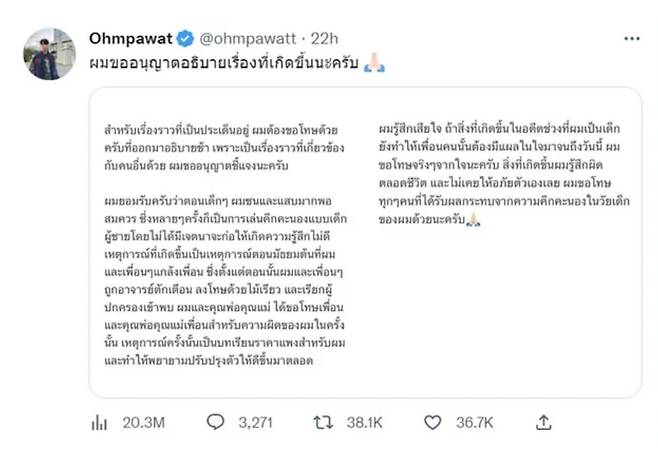Open the right statement image panel
This screenshot has width=658, height=449.
tap(502, 245)
